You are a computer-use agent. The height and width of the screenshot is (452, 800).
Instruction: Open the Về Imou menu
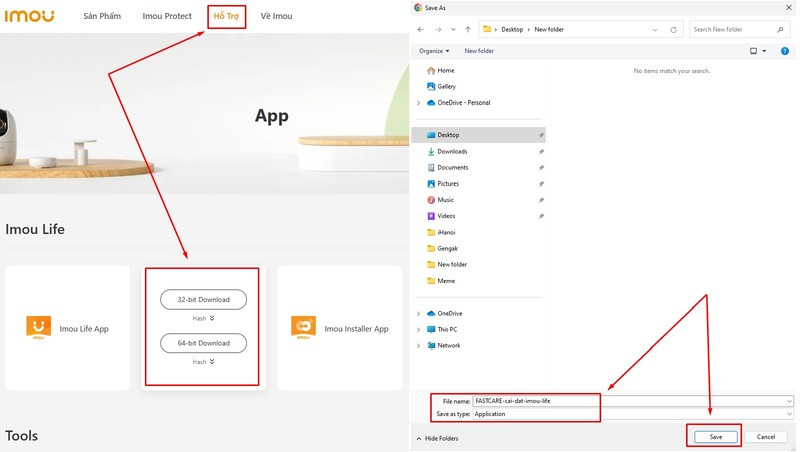pos(276,16)
